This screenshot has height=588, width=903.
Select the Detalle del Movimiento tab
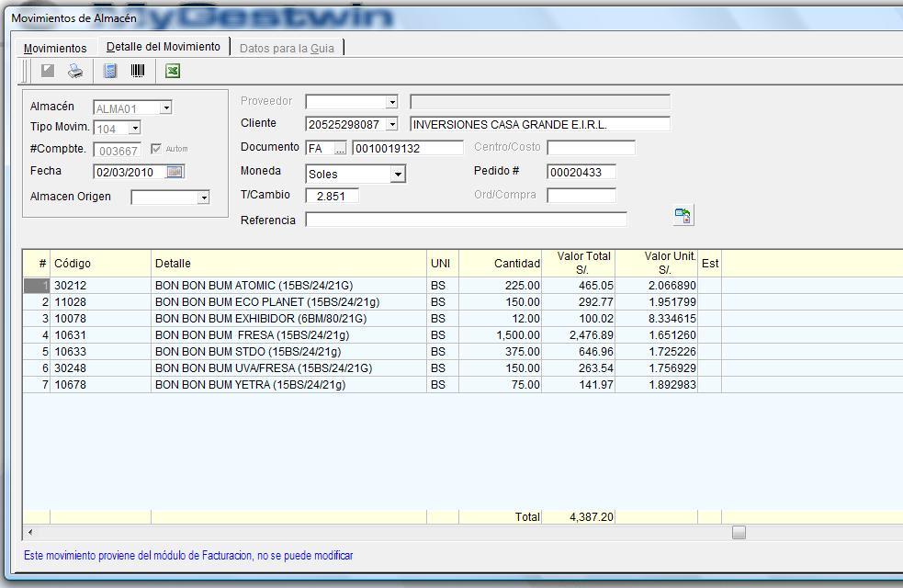(164, 47)
